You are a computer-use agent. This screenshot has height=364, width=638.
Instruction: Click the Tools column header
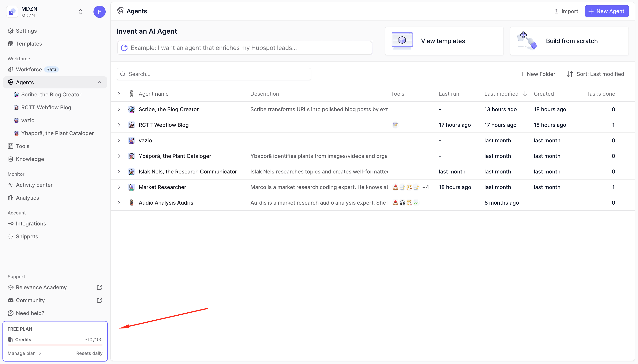point(397,94)
